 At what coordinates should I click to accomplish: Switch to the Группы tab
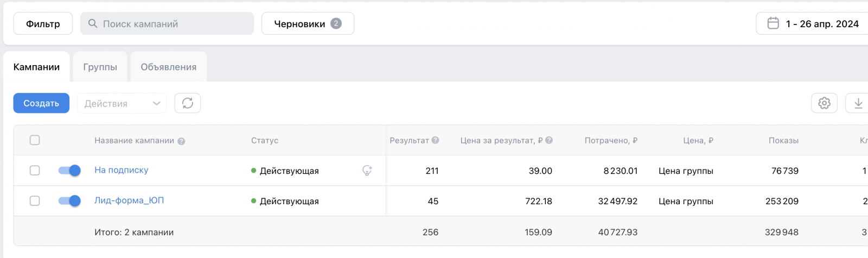(100, 67)
